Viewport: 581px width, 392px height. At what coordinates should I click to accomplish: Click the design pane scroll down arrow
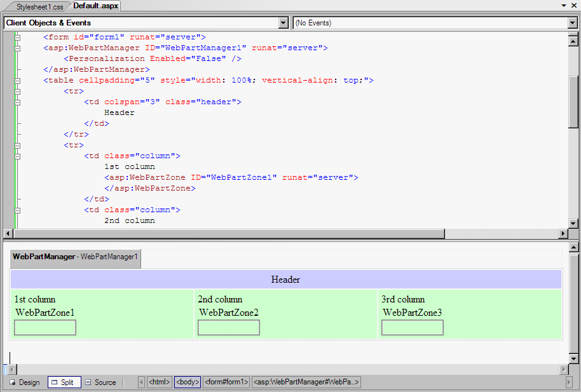coord(573,359)
